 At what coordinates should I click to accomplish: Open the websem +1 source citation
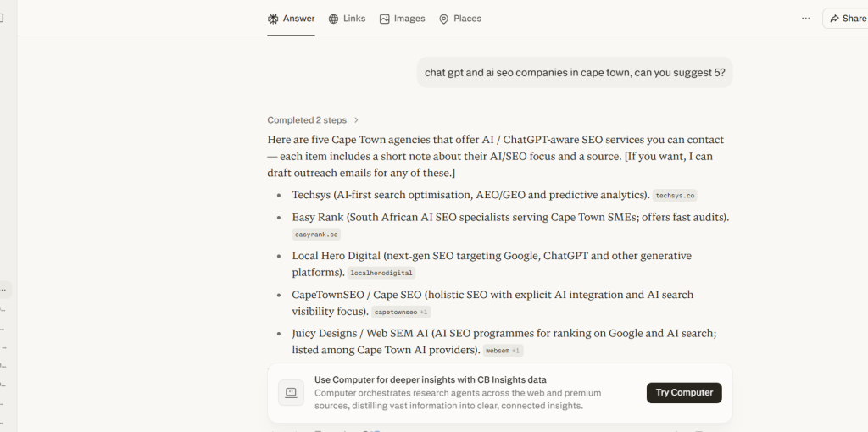pos(503,351)
